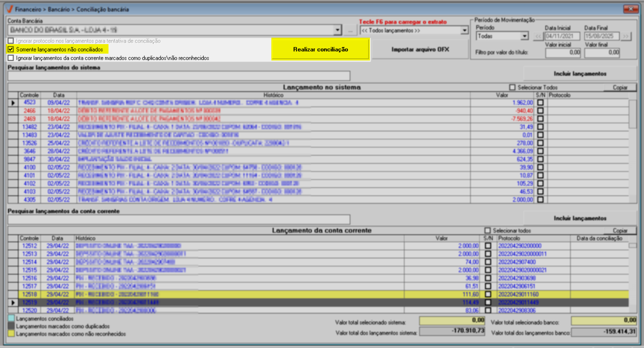Image resolution: width=644 pixels, height=348 pixels.
Task: Open the Período 'Todas' dropdown
Action: click(524, 36)
